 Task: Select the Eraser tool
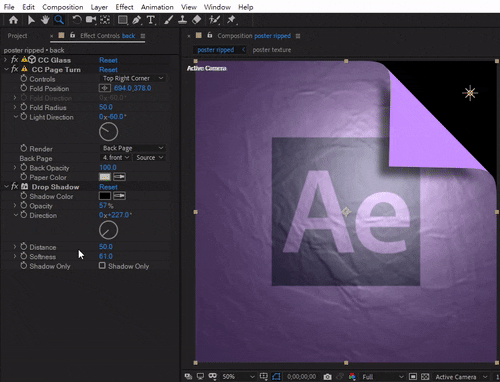tap(196, 20)
